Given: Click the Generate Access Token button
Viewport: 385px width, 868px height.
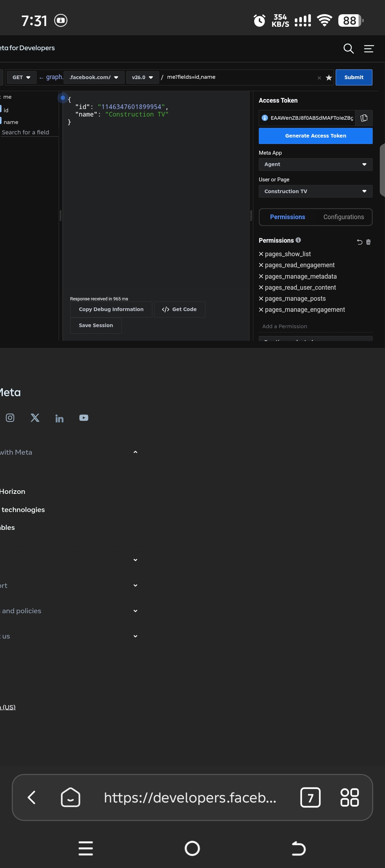Looking at the screenshot, I should click(315, 136).
